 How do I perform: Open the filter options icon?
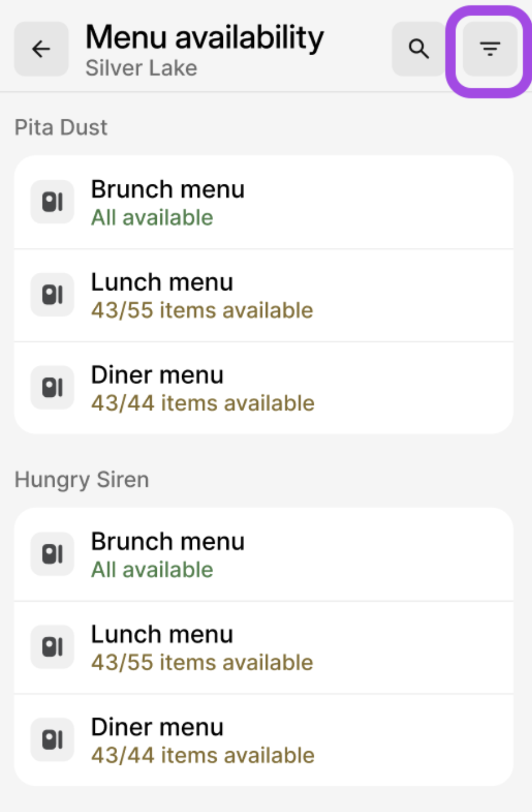click(x=489, y=49)
